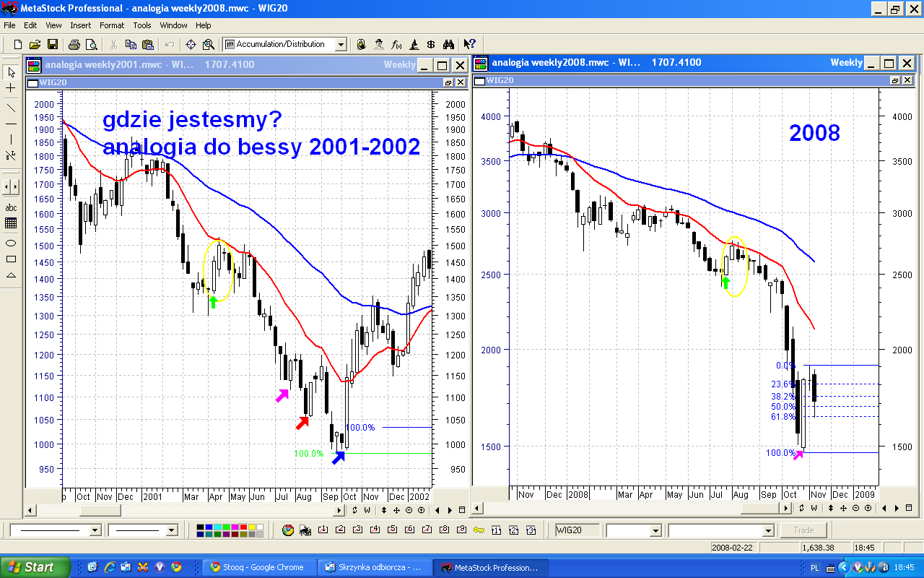Switch to Stooq - Google Chrome taskbar window

point(259,567)
